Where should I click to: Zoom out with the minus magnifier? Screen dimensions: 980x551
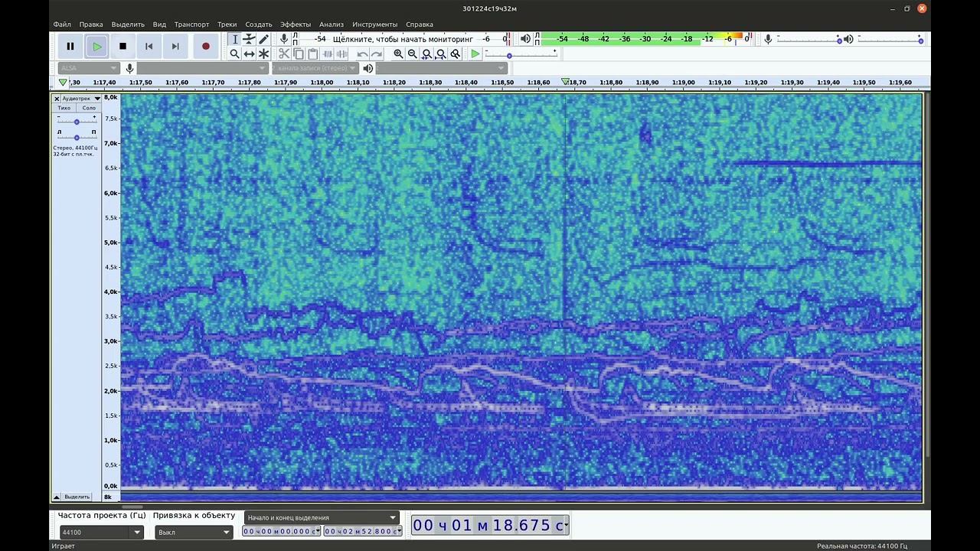[413, 54]
